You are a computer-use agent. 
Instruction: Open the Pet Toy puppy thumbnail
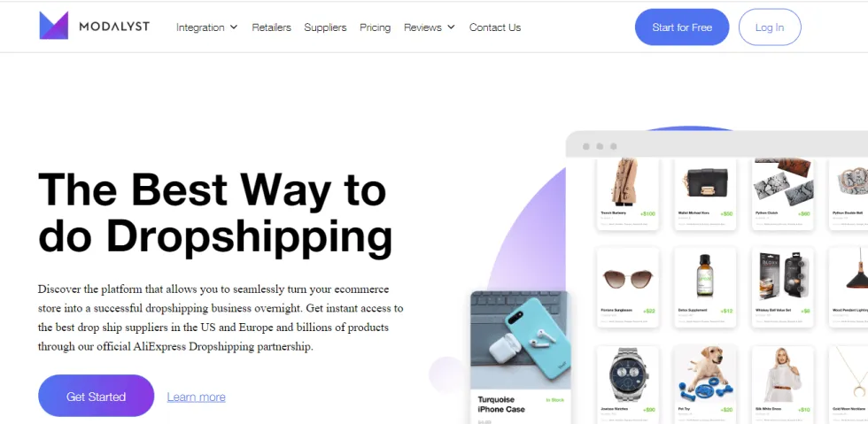click(x=705, y=374)
